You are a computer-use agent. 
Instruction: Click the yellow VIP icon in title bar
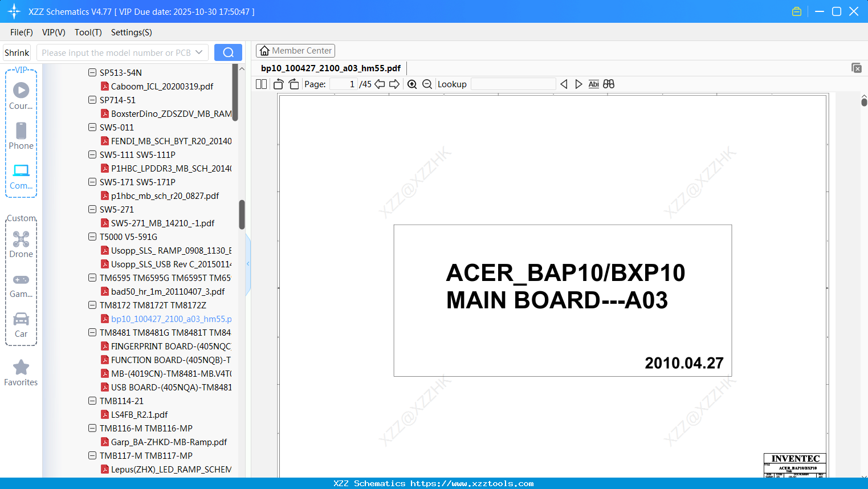pyautogui.click(x=797, y=11)
